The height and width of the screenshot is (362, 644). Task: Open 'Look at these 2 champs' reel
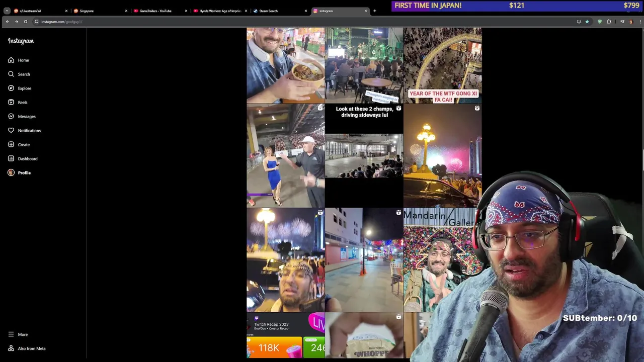coord(364,155)
